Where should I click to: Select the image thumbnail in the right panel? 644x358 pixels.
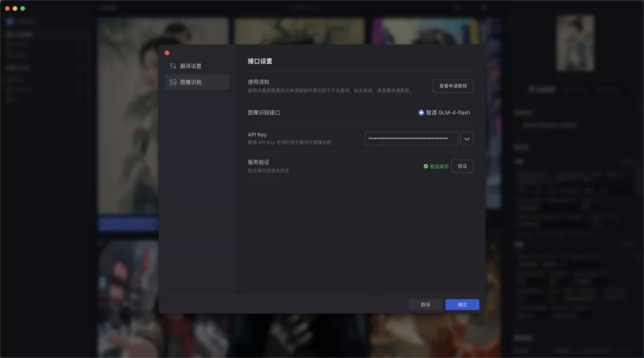575,43
